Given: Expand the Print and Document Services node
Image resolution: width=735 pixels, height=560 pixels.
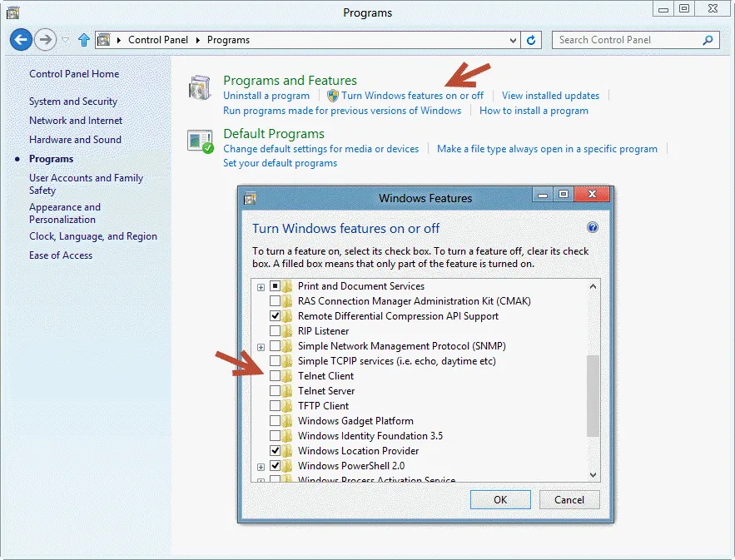Looking at the screenshot, I should click(x=261, y=285).
